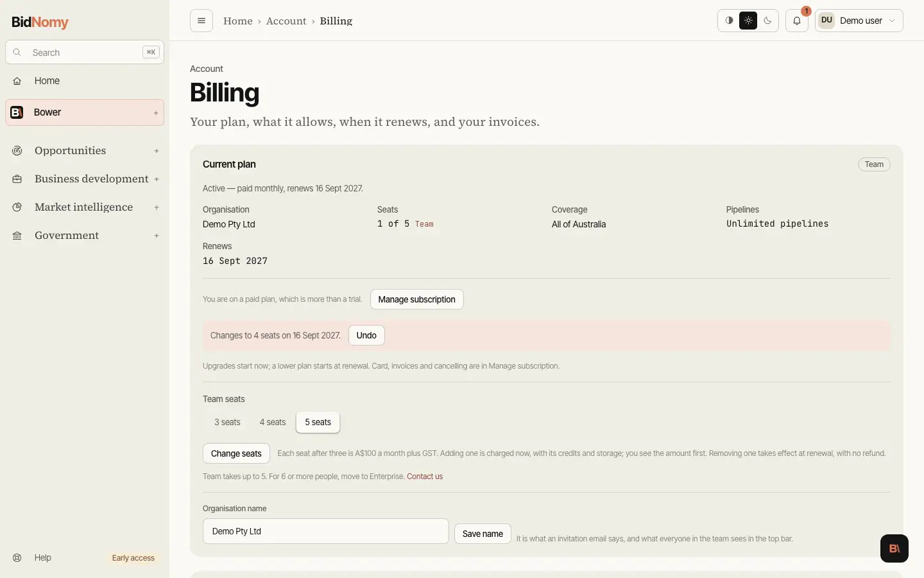Focus the Organisation name field
This screenshot has width=924, height=578.
tap(326, 531)
